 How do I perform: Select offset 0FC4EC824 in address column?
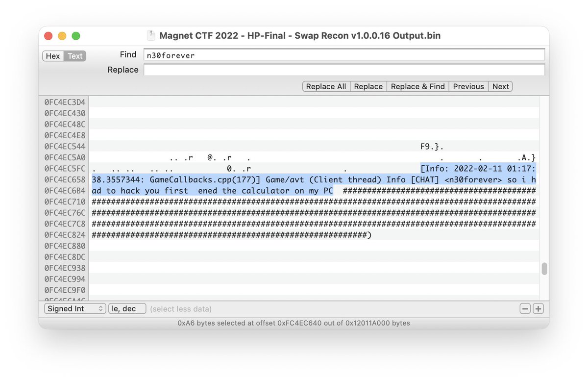[x=65, y=235]
